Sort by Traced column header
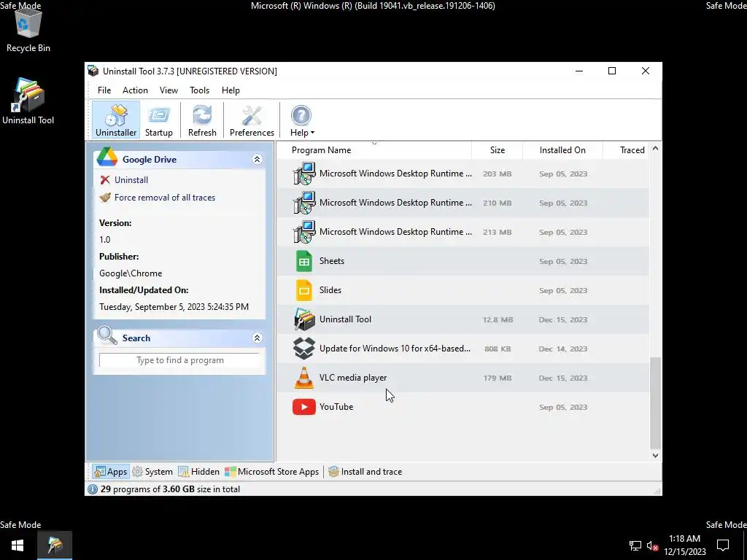The image size is (747, 560). 626,150
